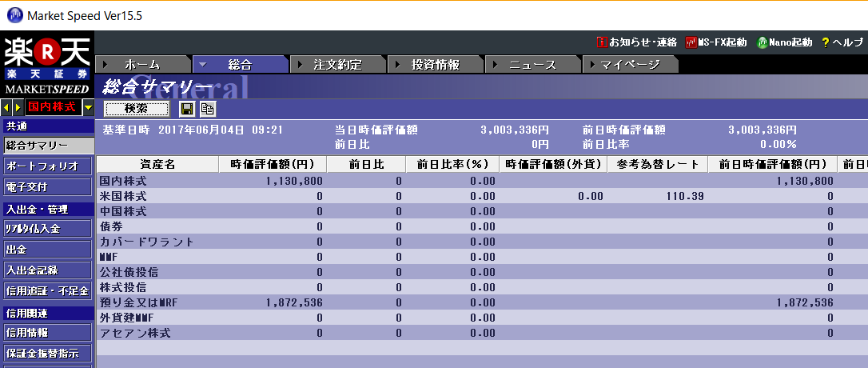Open the 投資情報 tab

tap(435, 65)
